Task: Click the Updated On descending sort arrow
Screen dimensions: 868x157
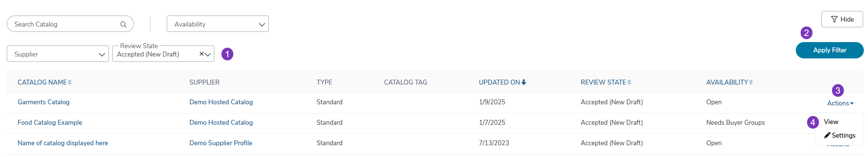Action: [524, 82]
